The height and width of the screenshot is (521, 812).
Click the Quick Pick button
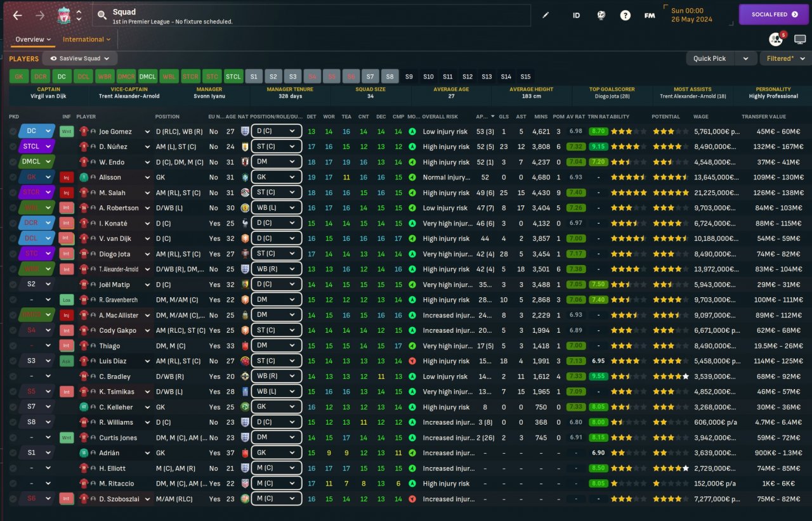pyautogui.click(x=710, y=59)
